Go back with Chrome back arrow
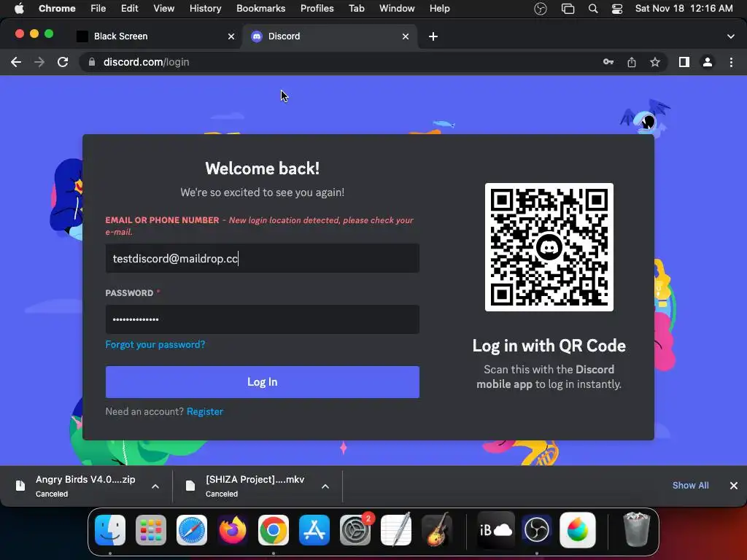 point(16,62)
